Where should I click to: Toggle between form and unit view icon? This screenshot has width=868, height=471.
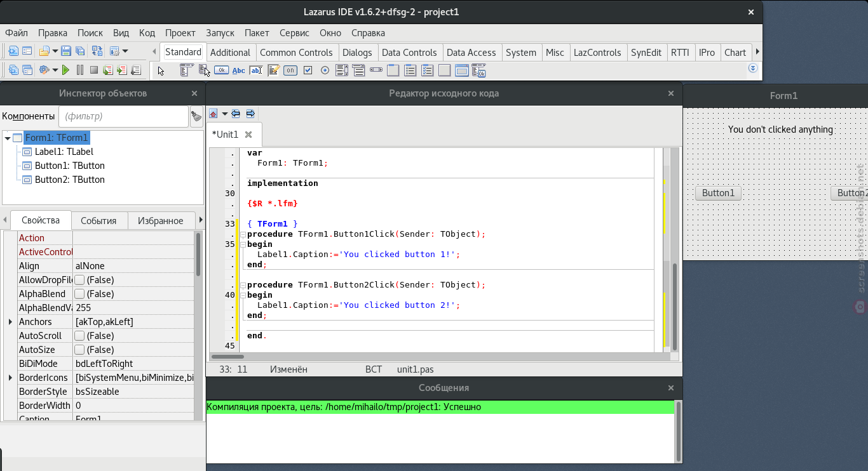pos(97,51)
